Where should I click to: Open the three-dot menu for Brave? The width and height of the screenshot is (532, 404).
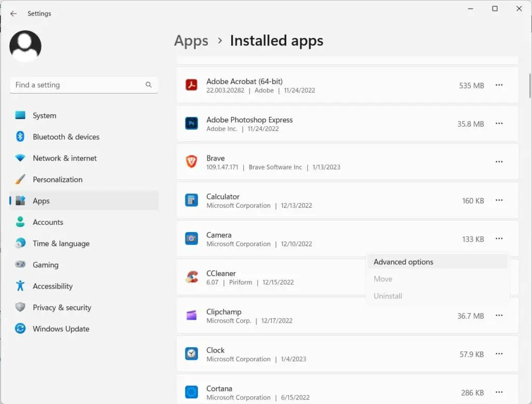[499, 162]
